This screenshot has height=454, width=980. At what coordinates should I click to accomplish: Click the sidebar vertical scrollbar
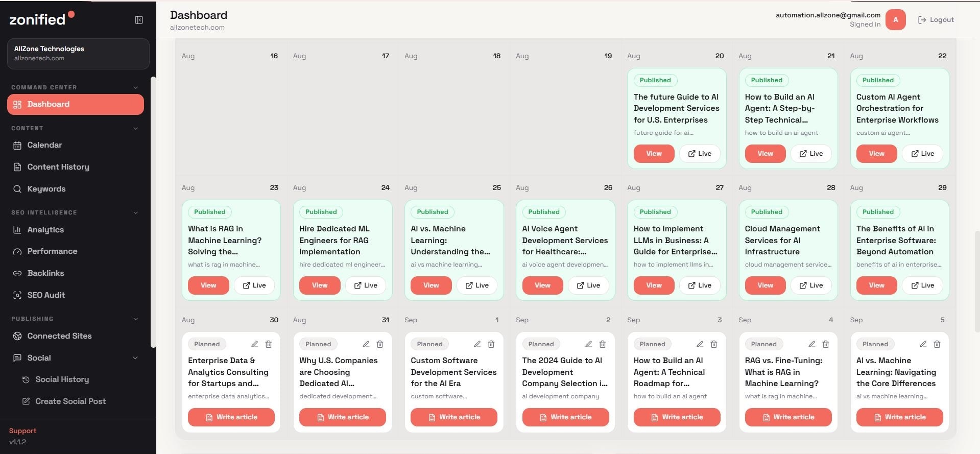tap(153, 212)
